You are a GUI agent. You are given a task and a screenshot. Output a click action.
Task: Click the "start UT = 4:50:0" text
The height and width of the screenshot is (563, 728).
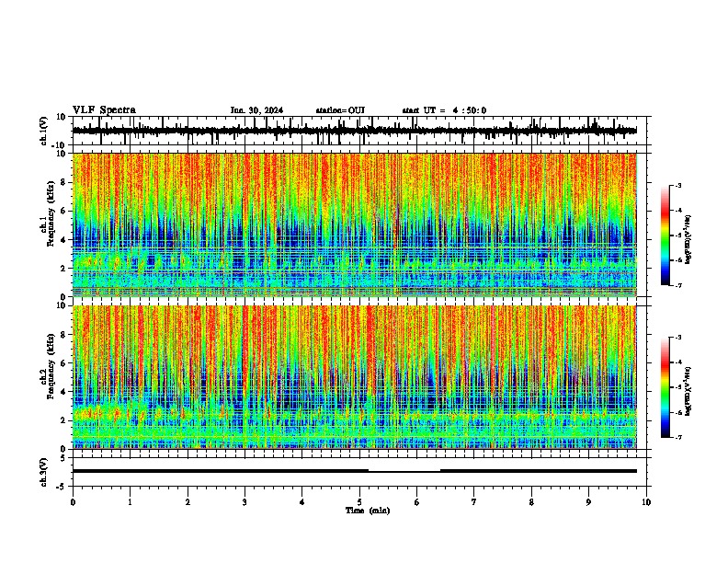[x=444, y=110]
